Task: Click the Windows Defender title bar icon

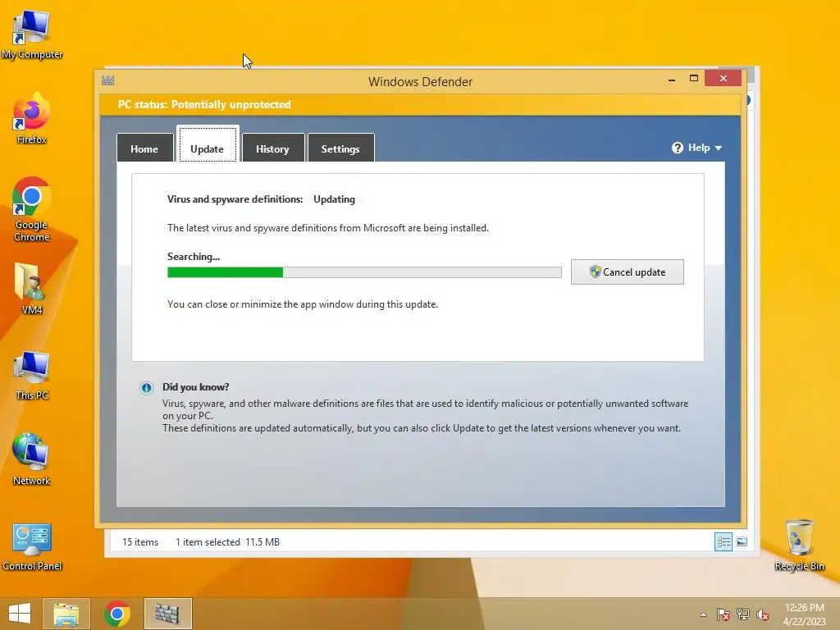Action: pyautogui.click(x=107, y=81)
